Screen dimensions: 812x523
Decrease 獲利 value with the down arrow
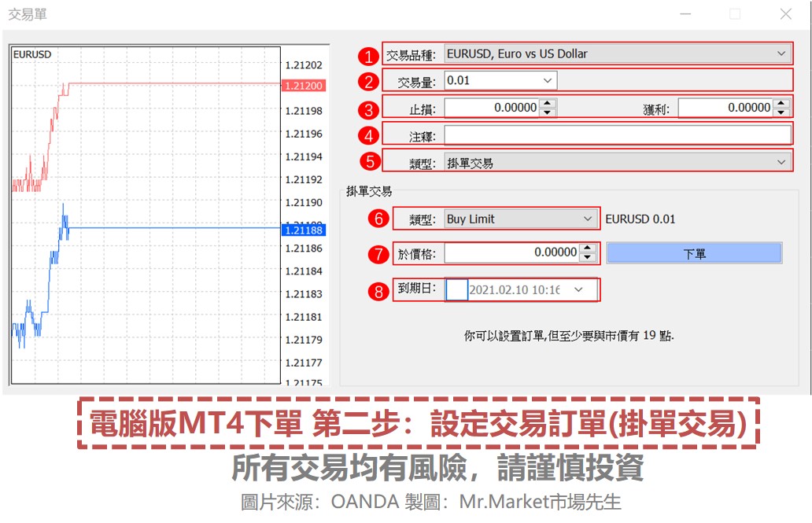[x=781, y=112]
